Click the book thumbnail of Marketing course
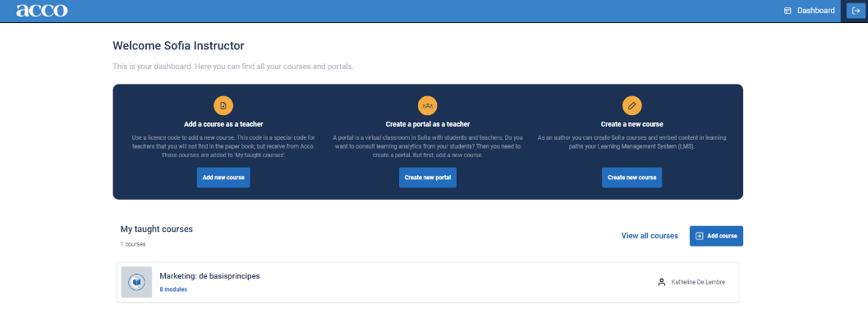 pos(137,282)
